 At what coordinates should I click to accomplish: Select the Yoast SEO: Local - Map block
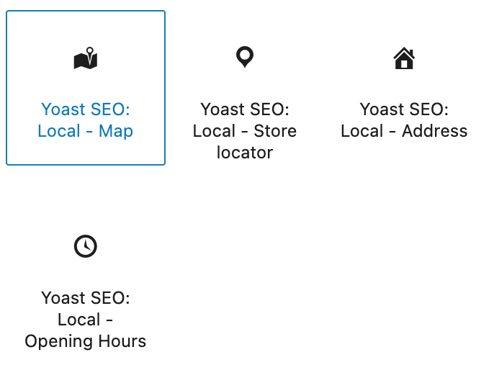click(x=86, y=88)
